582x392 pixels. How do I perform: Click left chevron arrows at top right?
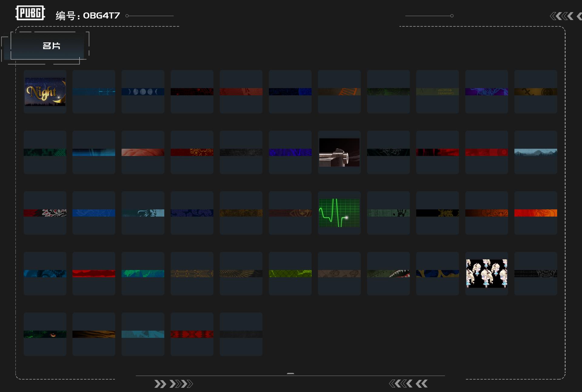(562, 16)
